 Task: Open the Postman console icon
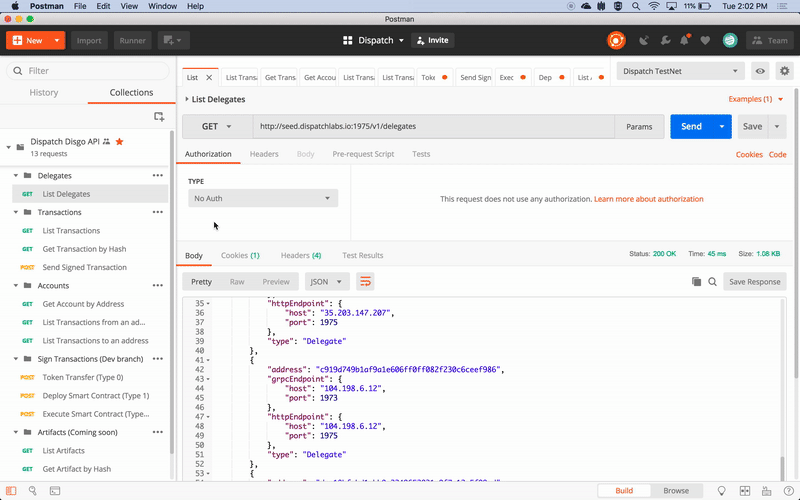coord(55,491)
